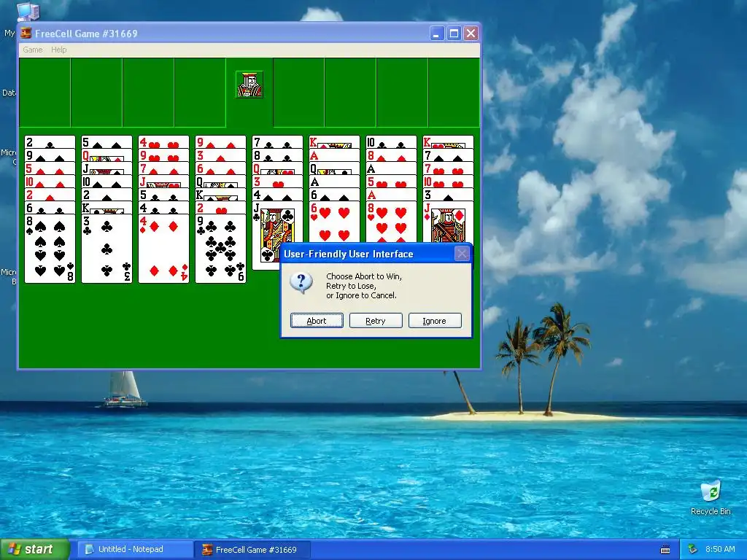This screenshot has height=560, width=747.
Task: Click the king of spades card
Action: tap(220, 194)
